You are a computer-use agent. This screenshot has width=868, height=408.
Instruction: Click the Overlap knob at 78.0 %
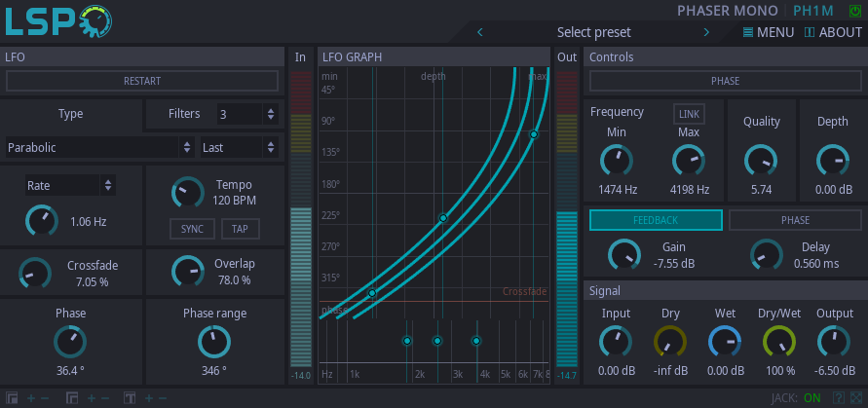coord(188,272)
